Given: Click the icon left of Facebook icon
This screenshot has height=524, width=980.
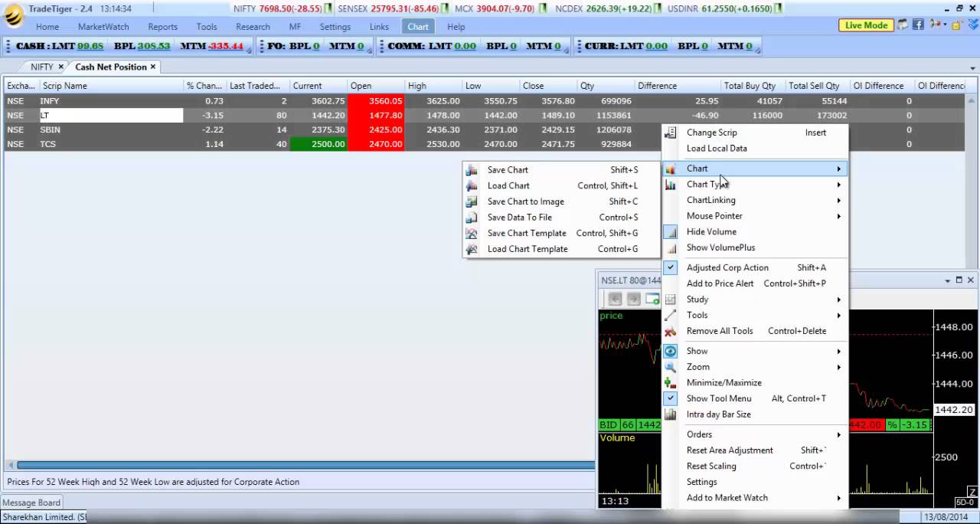Looking at the screenshot, I should tap(903, 25).
